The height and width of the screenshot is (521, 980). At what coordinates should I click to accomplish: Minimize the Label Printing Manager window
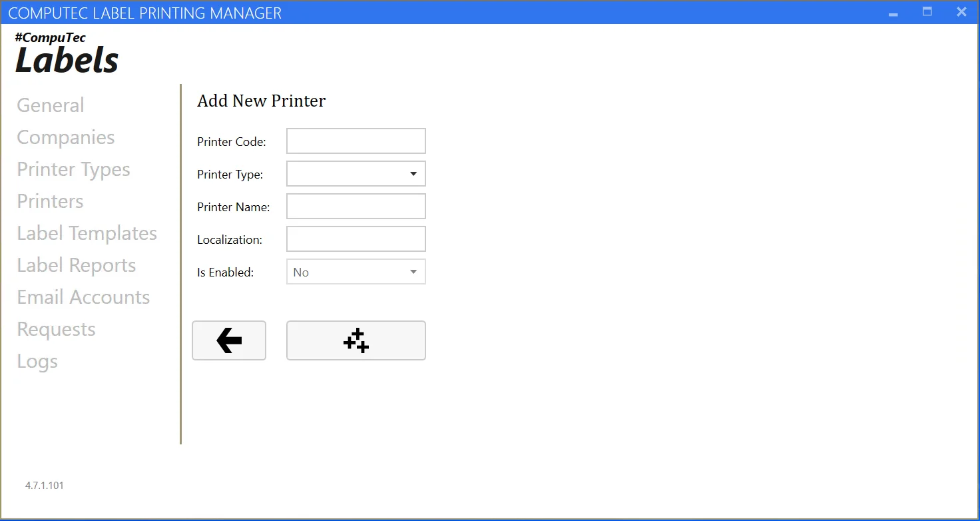pos(893,13)
